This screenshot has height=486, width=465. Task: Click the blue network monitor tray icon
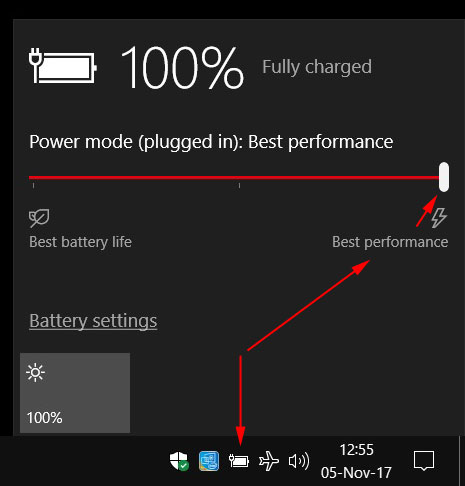point(209,461)
